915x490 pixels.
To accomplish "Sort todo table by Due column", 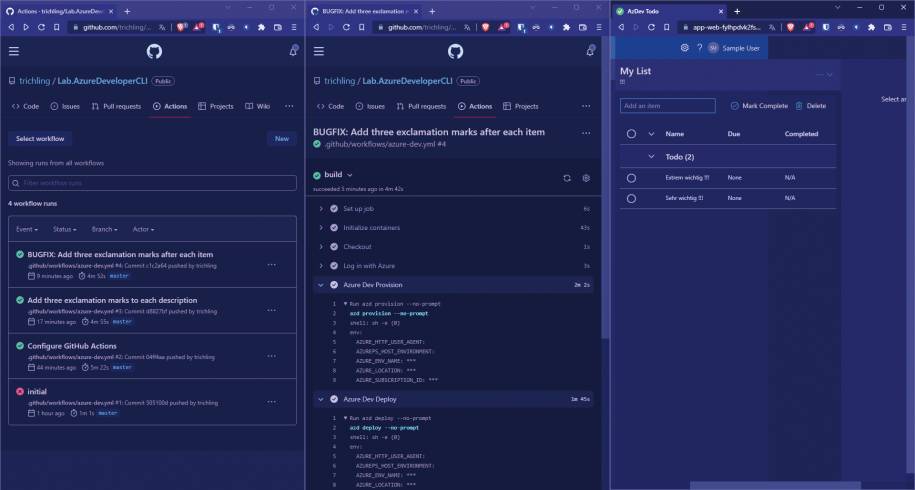I will pyautogui.click(x=734, y=134).
